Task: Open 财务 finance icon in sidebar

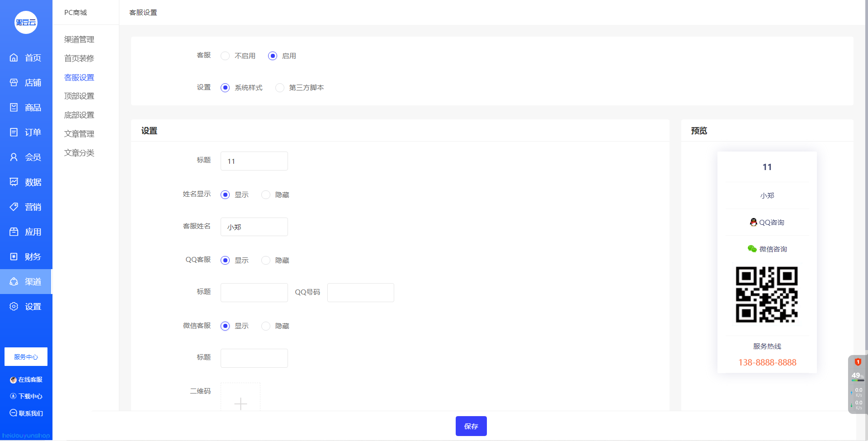Action: tap(14, 256)
